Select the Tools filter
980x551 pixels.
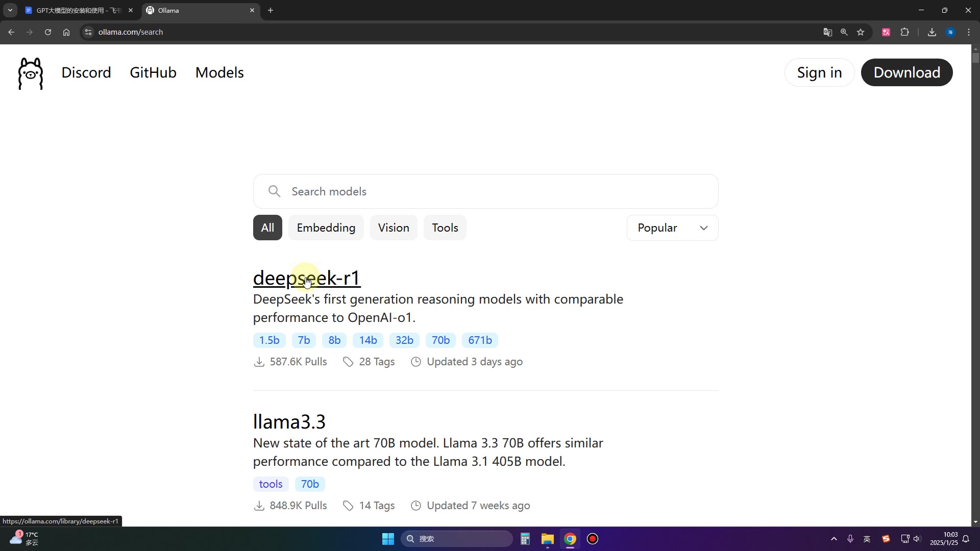click(445, 228)
